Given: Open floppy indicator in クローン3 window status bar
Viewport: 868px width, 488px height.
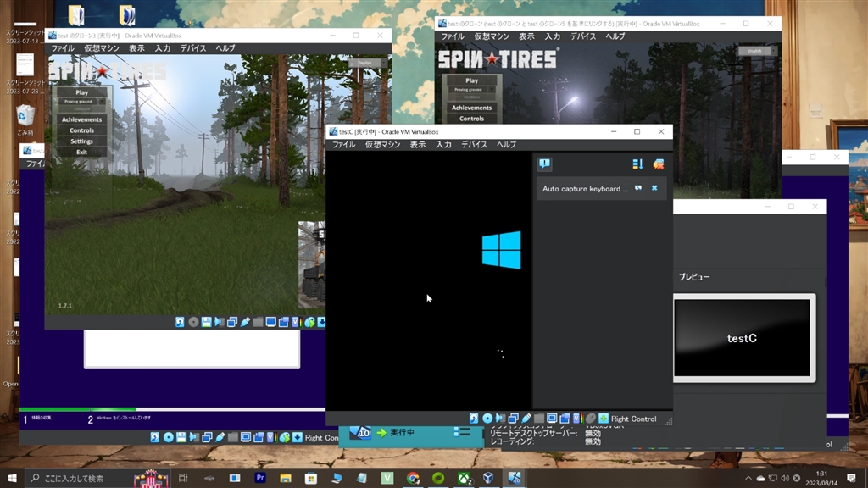Looking at the screenshot, I should click(206, 322).
